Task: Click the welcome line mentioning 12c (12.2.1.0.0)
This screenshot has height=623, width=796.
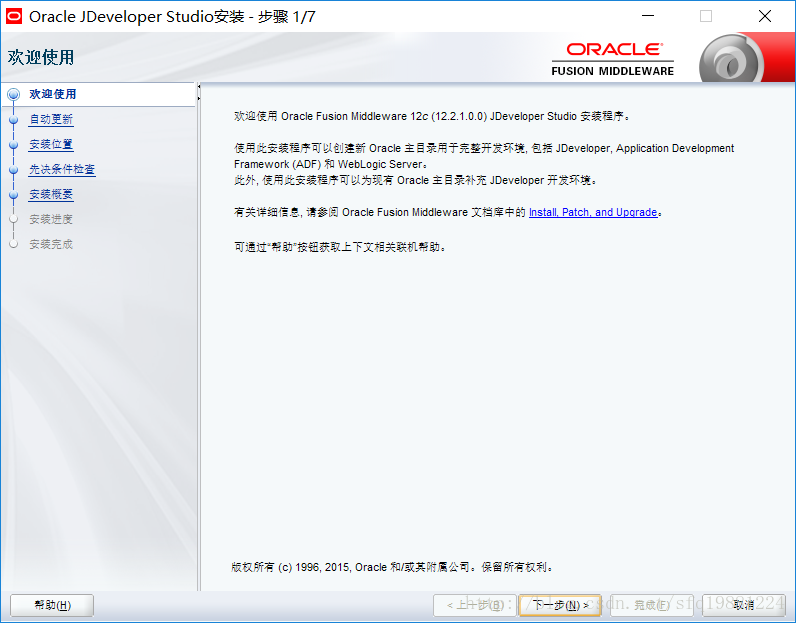Action: pos(432,116)
